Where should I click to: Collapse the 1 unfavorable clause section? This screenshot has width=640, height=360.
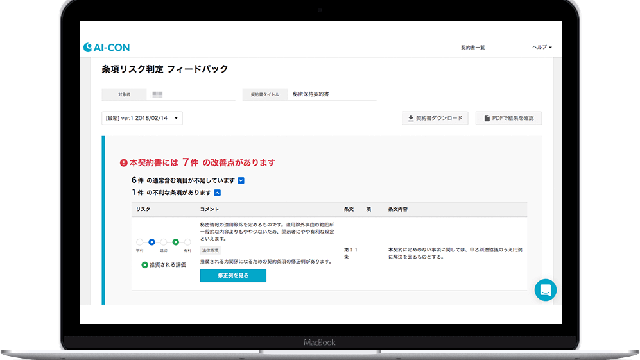point(218,193)
